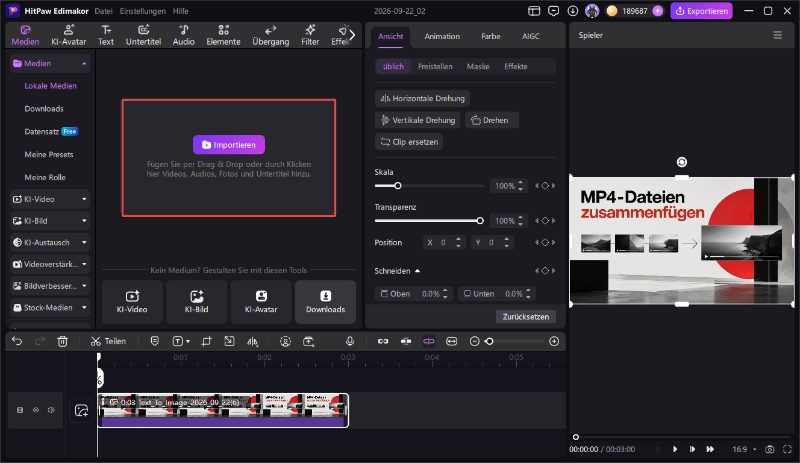The height and width of the screenshot is (463, 800).
Task: Collapse the Medien sidebar section
Action: 50,63
